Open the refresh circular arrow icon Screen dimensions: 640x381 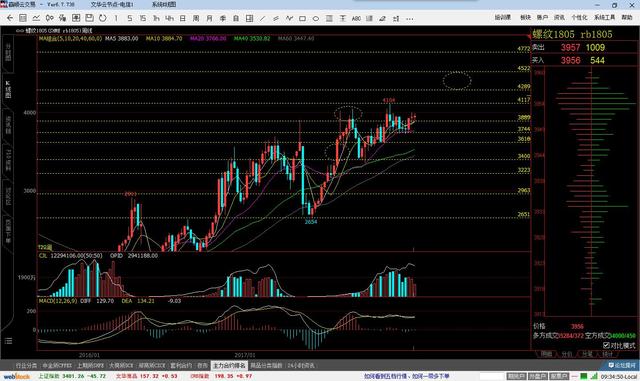tap(102, 18)
